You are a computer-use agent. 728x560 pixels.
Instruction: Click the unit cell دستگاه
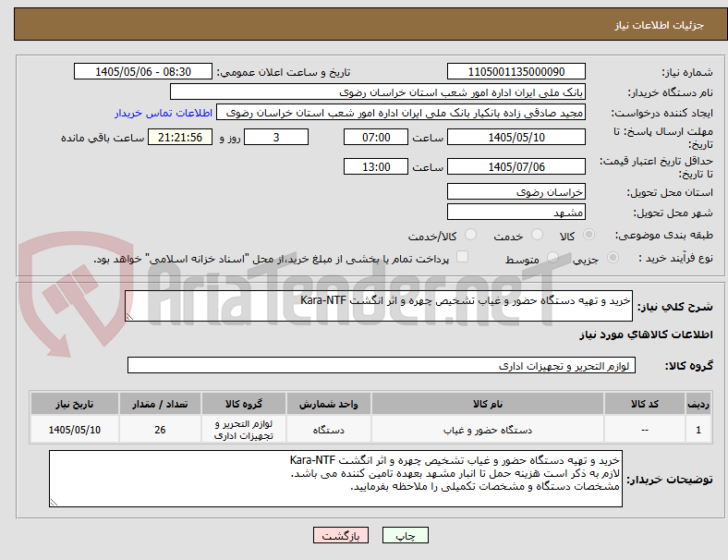click(x=329, y=430)
